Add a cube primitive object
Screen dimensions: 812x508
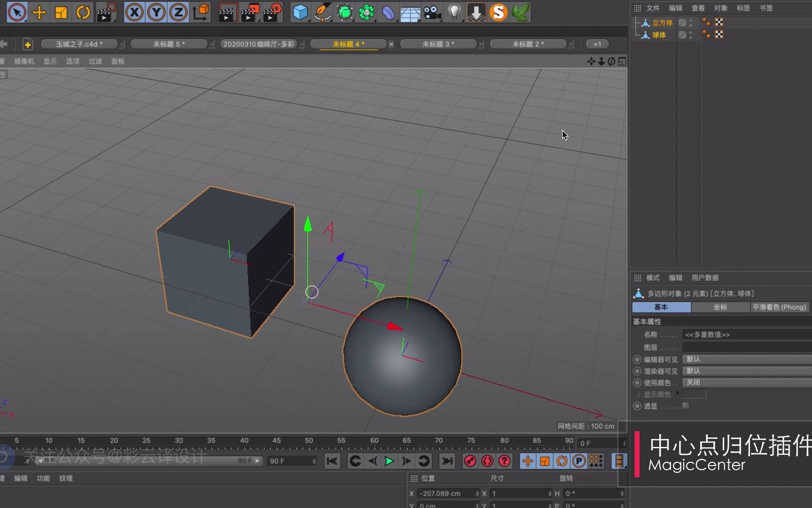point(300,13)
